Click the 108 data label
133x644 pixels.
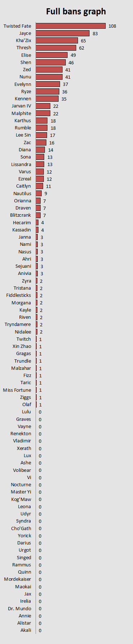tap(112, 26)
